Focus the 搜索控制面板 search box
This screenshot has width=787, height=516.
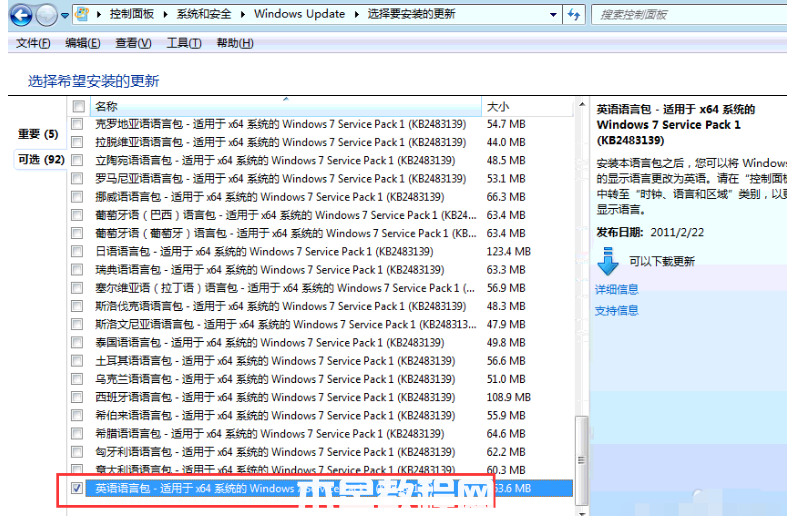click(x=689, y=15)
